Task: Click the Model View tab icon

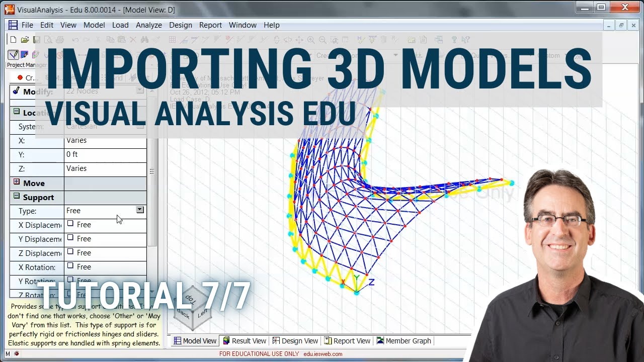Action: (177, 341)
